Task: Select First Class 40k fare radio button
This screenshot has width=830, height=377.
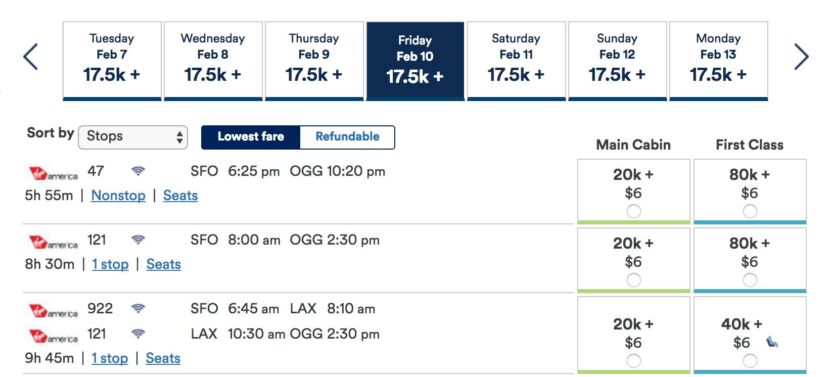Action: click(750, 361)
